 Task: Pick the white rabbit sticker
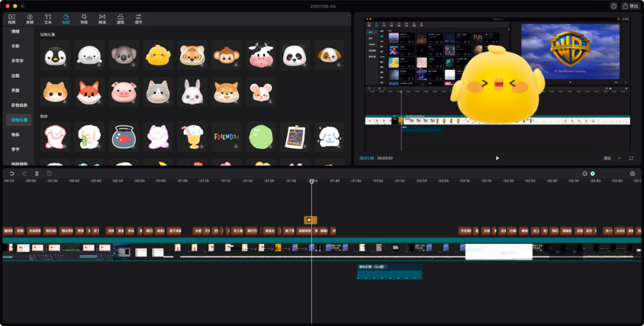pos(192,92)
